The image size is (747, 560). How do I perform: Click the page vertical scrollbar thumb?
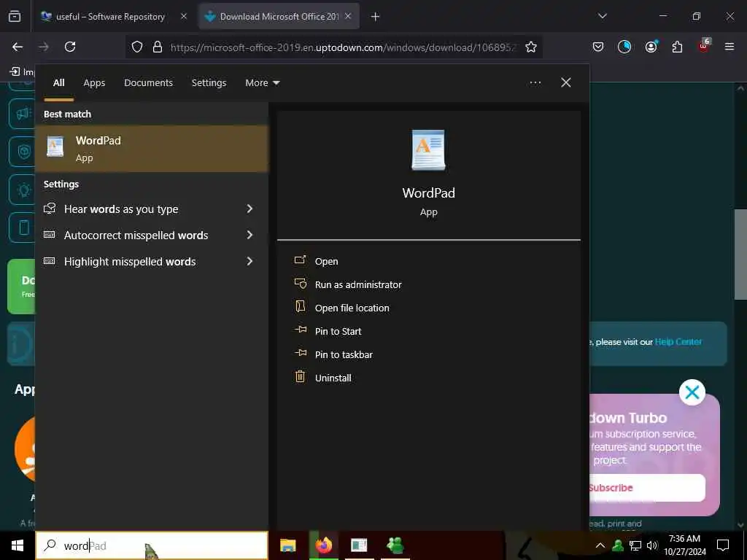coord(740,254)
